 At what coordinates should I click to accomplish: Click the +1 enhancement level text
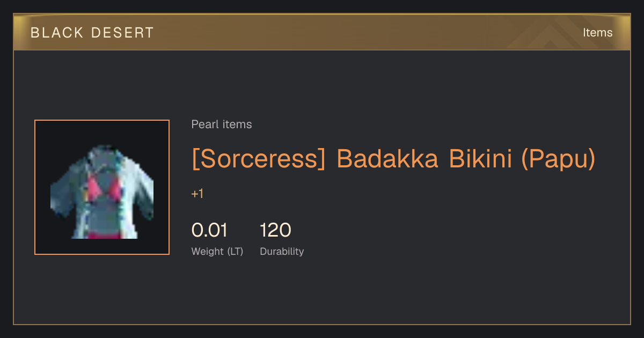197,194
